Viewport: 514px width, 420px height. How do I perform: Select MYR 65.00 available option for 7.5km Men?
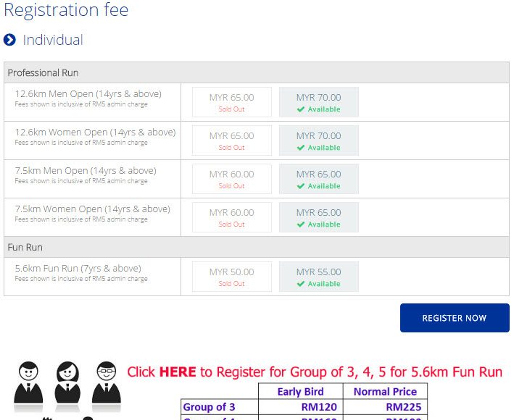point(319,179)
